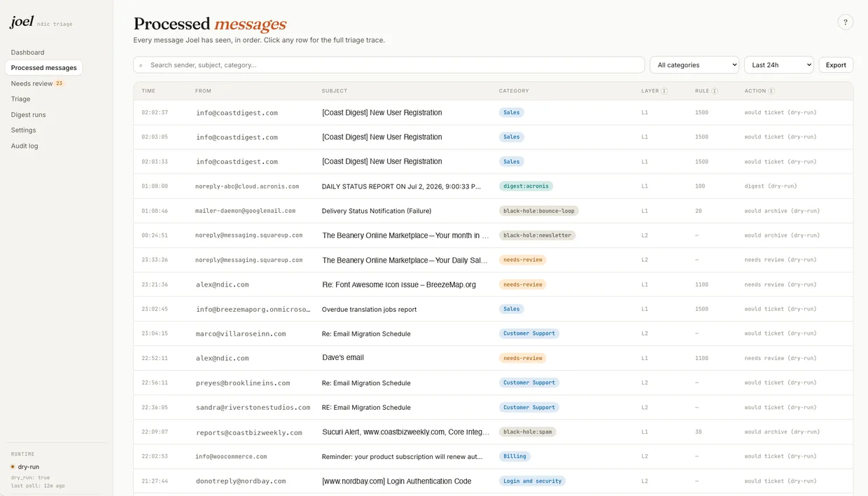This screenshot has height=496, width=868.
Task: Click mailer-daemon@googlemail.com sender
Action: pos(245,211)
